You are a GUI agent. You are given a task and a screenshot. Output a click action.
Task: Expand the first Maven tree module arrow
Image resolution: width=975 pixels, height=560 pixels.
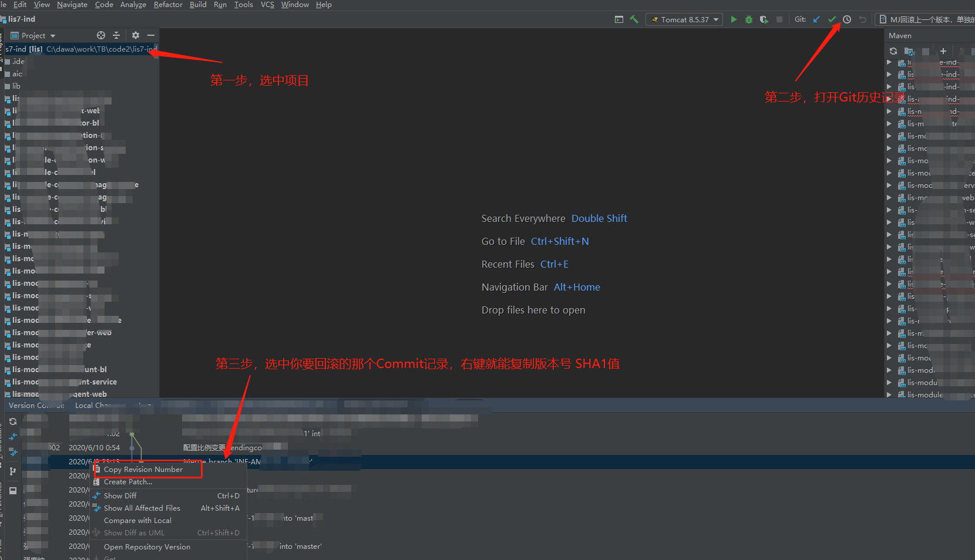(x=889, y=62)
